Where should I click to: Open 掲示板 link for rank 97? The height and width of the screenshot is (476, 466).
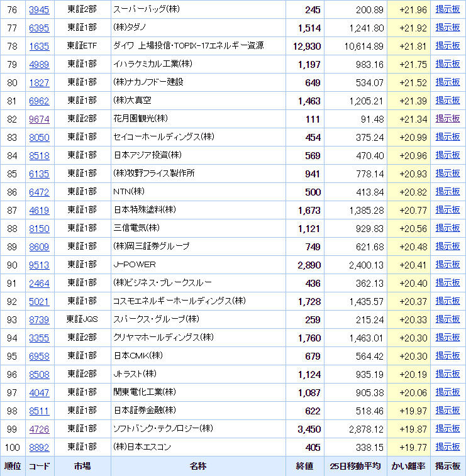[448, 392]
